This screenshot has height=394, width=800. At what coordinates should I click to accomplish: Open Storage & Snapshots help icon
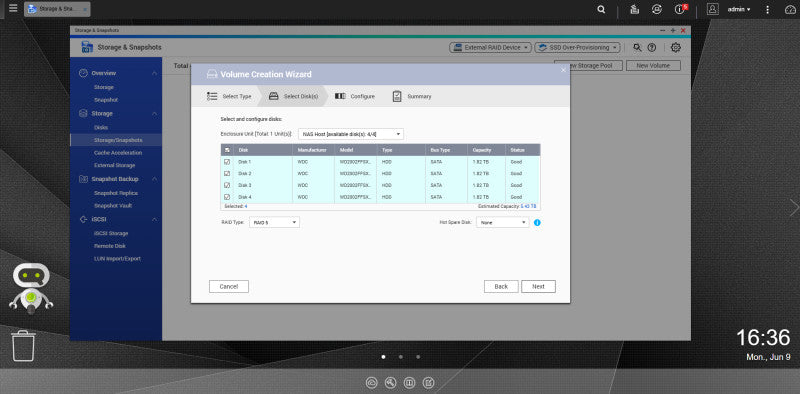pyautogui.click(x=652, y=47)
